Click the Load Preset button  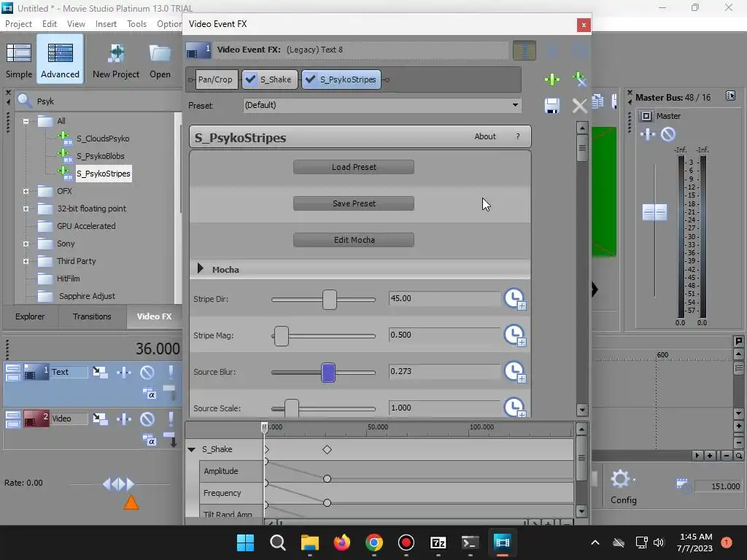coord(354,167)
